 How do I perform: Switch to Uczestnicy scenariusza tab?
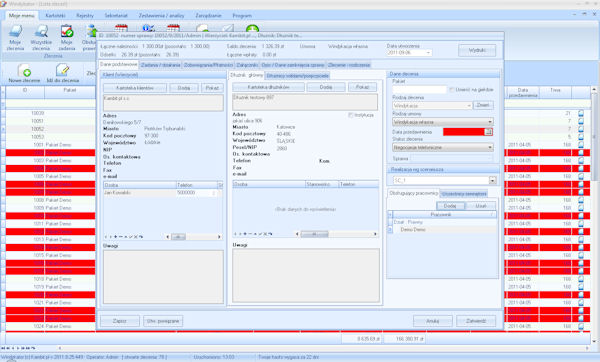point(464,194)
